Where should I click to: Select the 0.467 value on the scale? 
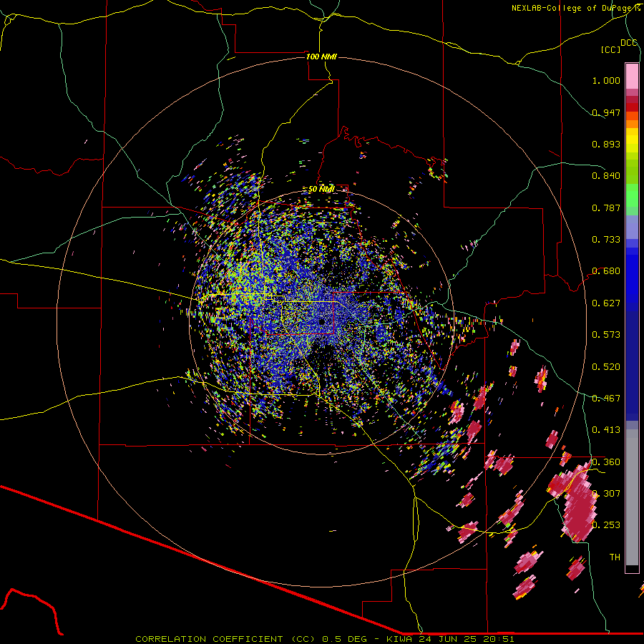(x=606, y=399)
